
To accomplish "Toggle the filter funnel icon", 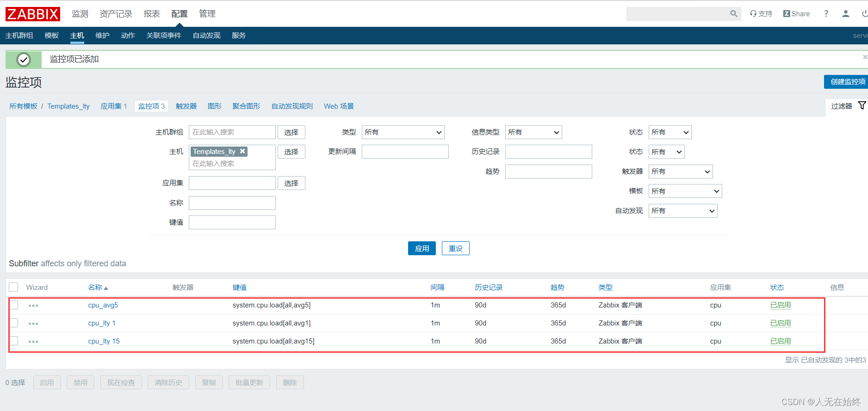I will pyautogui.click(x=862, y=105).
